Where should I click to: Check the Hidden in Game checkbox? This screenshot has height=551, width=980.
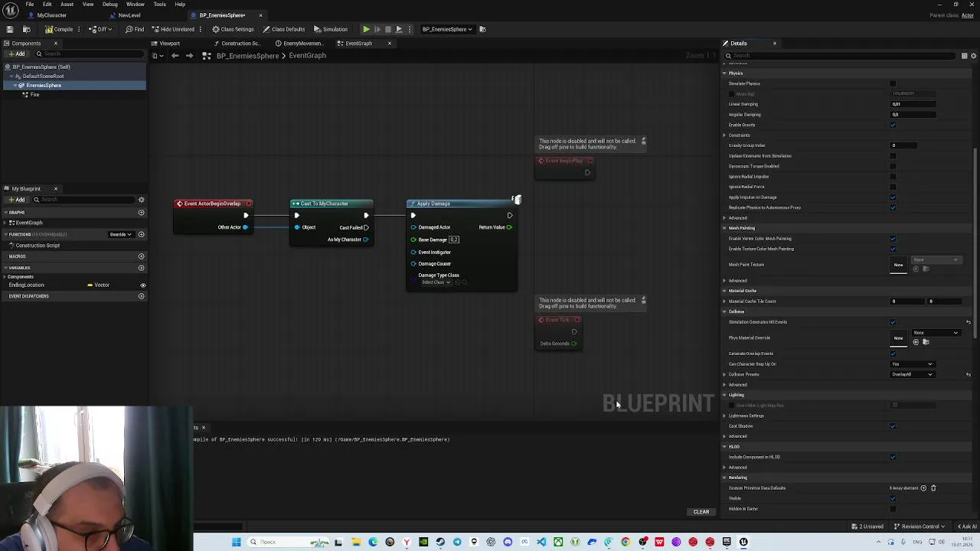tap(893, 509)
